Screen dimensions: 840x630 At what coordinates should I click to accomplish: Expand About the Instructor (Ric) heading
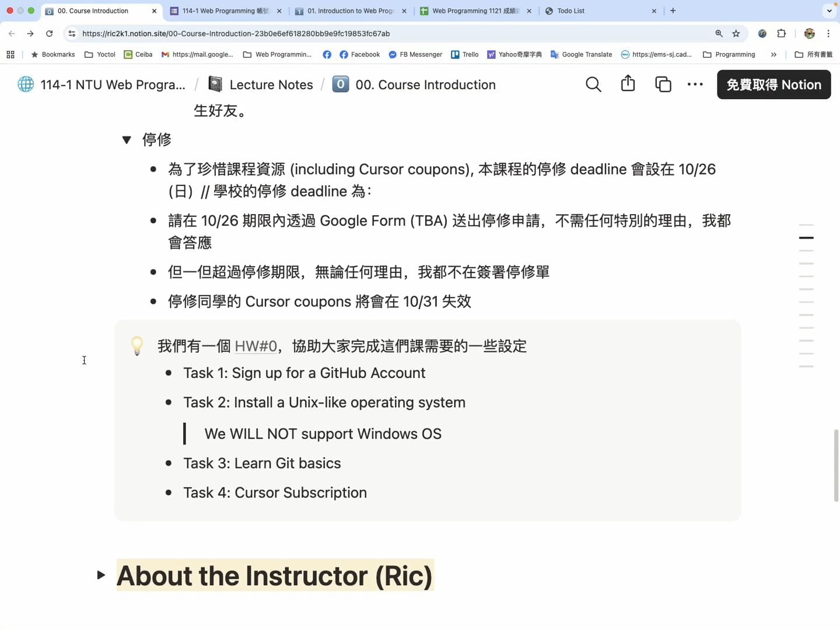click(101, 575)
